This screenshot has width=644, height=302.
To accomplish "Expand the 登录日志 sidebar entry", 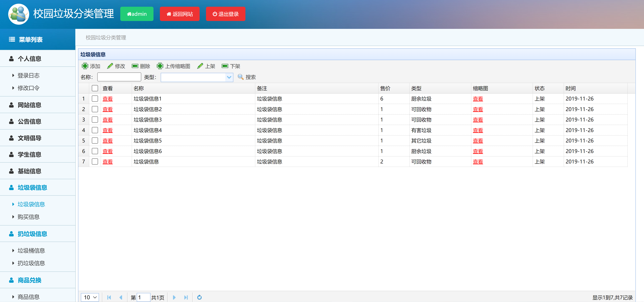I will pos(29,75).
